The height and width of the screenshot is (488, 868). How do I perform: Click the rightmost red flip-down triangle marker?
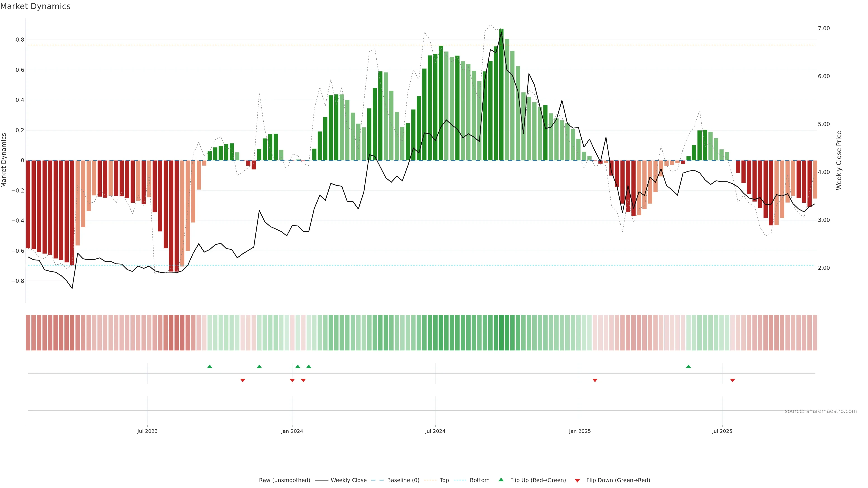point(732,380)
